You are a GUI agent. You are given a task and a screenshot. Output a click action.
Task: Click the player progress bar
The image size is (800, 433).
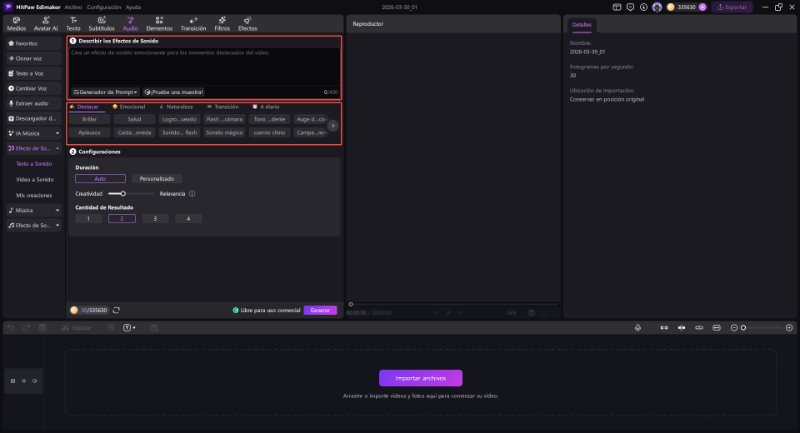tap(453, 304)
